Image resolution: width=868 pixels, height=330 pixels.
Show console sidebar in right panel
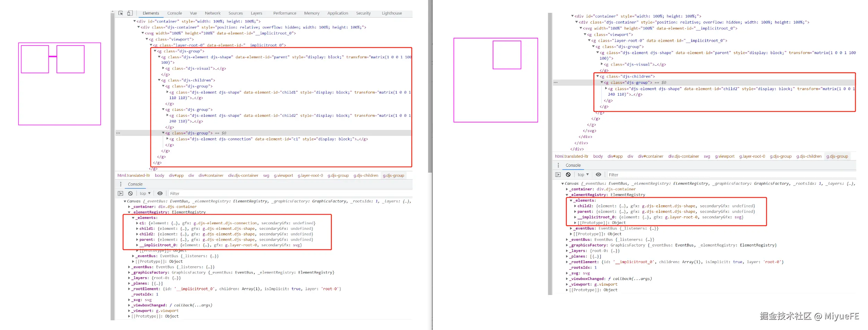tap(558, 175)
